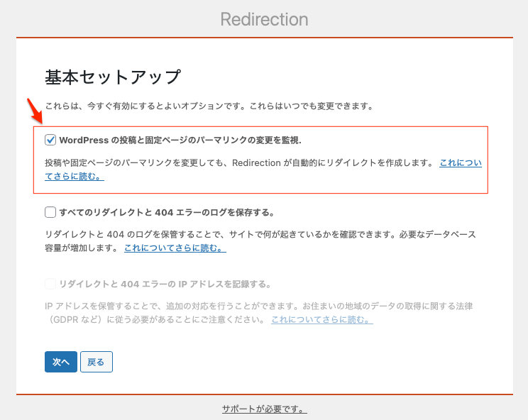Open the サポートが必要です footer link

[x=264, y=409]
